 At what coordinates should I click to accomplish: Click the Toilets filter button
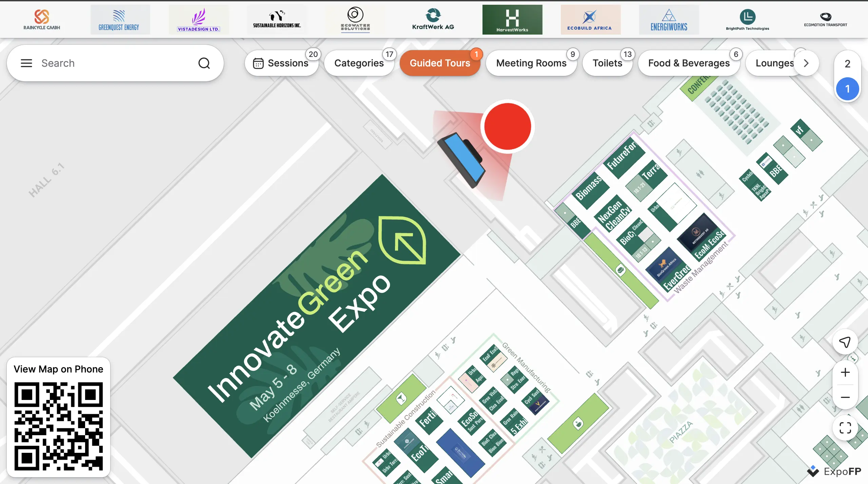(607, 63)
